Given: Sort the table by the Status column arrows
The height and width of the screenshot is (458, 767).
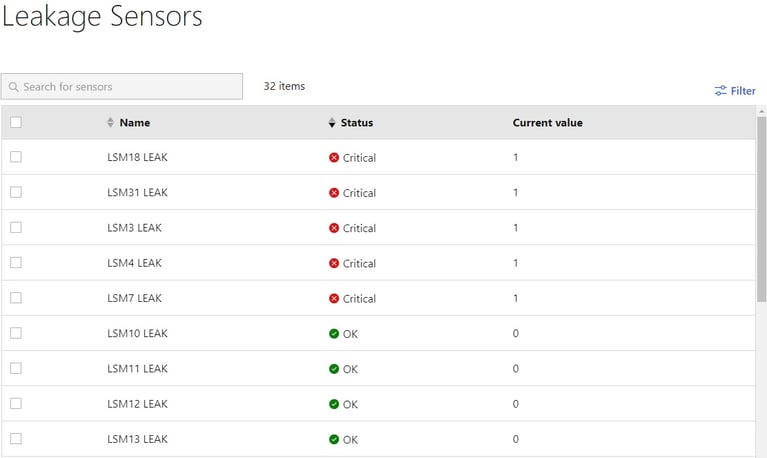Looking at the screenshot, I should point(332,123).
